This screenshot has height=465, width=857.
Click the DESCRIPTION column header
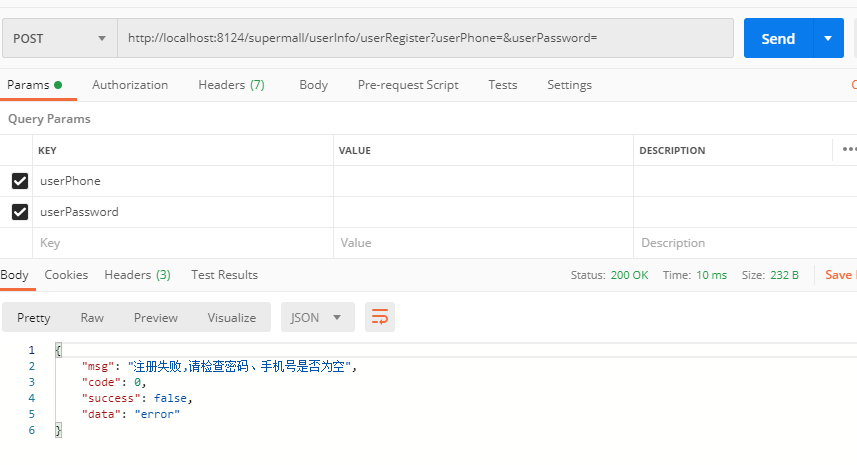672,151
